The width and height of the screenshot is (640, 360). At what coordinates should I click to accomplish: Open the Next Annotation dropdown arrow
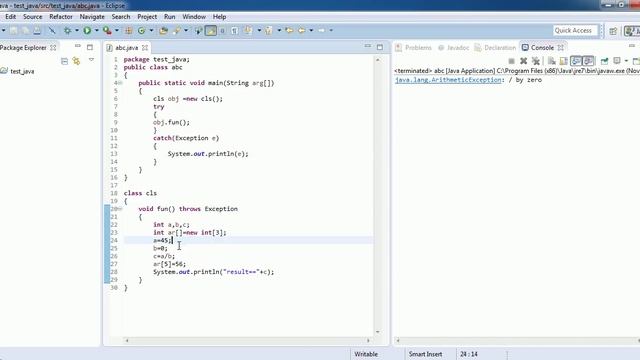[x=259, y=30]
